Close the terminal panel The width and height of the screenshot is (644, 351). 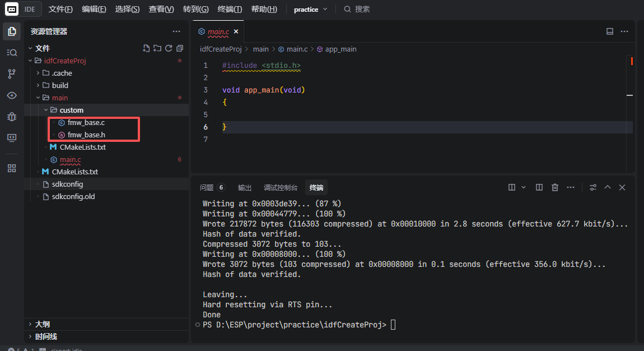(x=622, y=187)
